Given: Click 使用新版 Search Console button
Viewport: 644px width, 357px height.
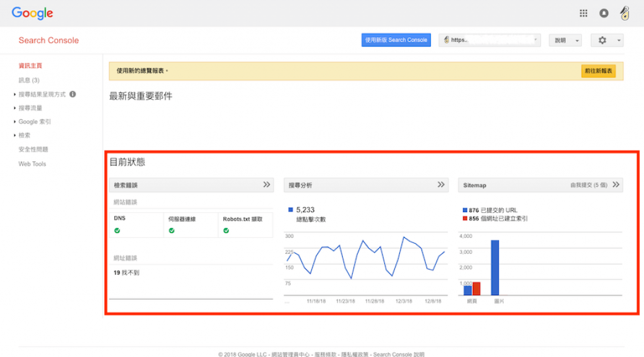Looking at the screenshot, I should pyautogui.click(x=396, y=40).
